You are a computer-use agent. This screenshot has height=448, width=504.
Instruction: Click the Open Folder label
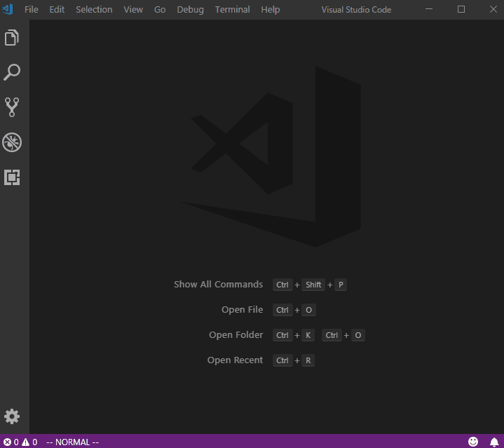(x=236, y=335)
